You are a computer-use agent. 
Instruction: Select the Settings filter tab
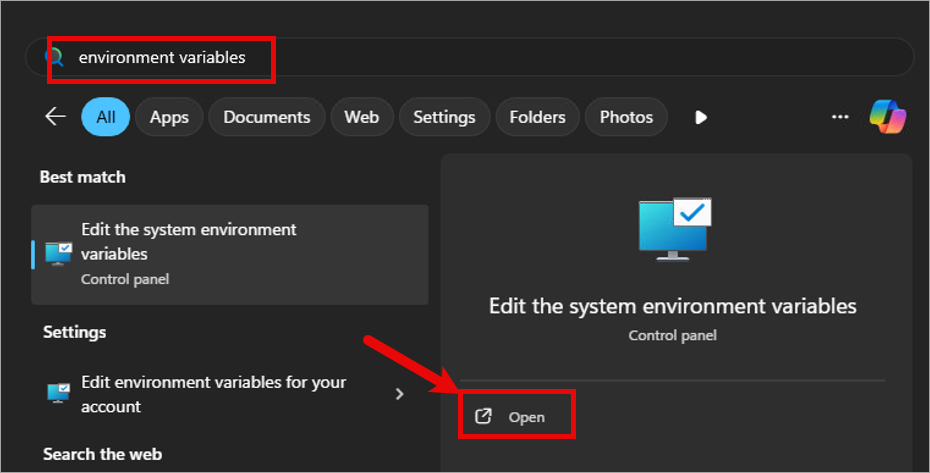click(x=444, y=117)
